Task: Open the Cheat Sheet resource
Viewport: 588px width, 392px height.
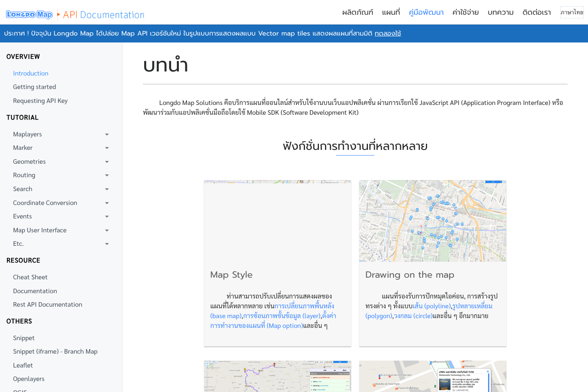Action: (30, 277)
